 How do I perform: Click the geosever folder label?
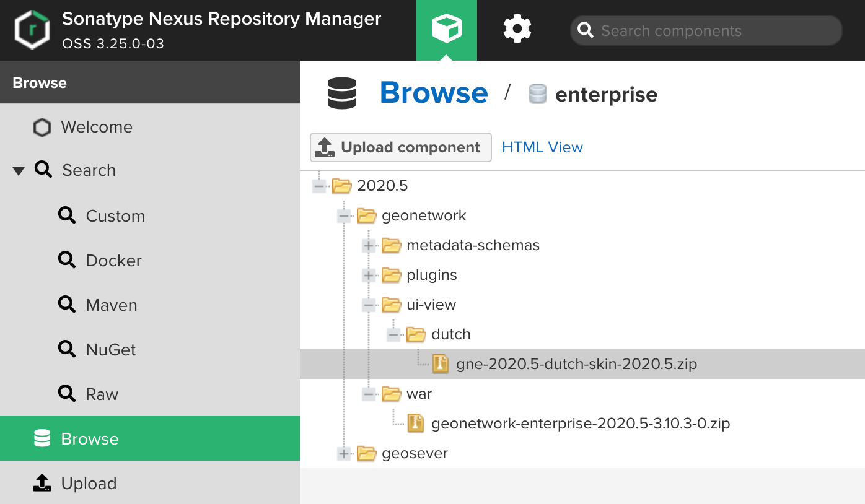415,453
